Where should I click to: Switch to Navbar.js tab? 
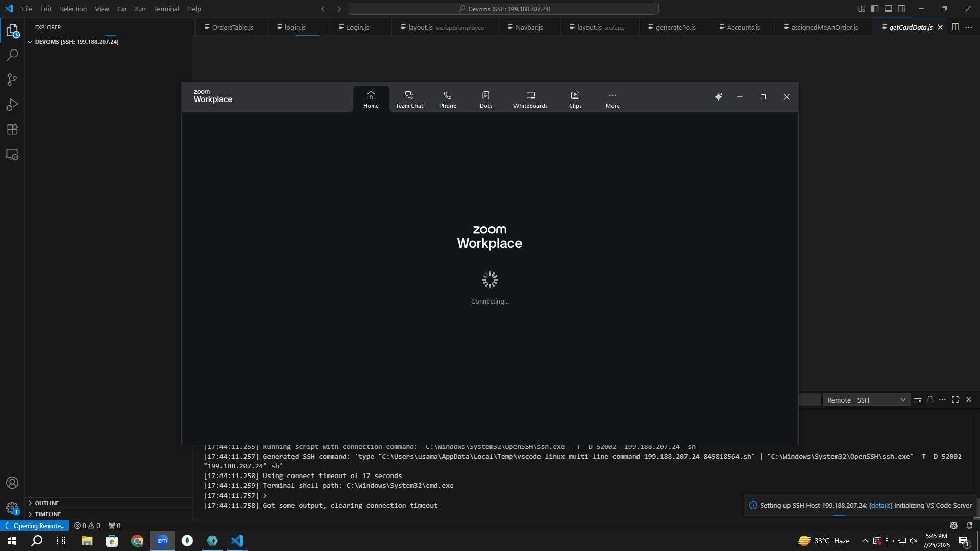529,27
